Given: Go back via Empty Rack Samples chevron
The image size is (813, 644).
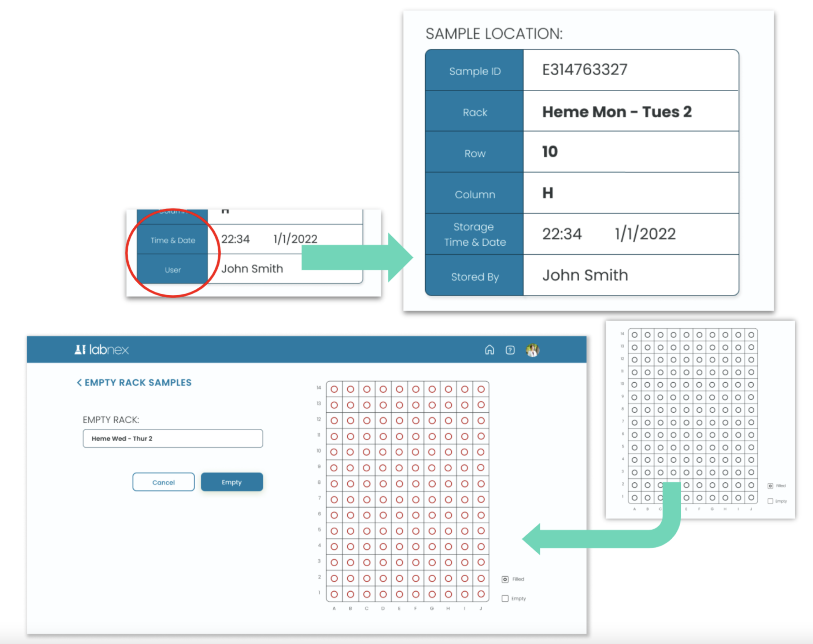Looking at the screenshot, I should point(79,383).
